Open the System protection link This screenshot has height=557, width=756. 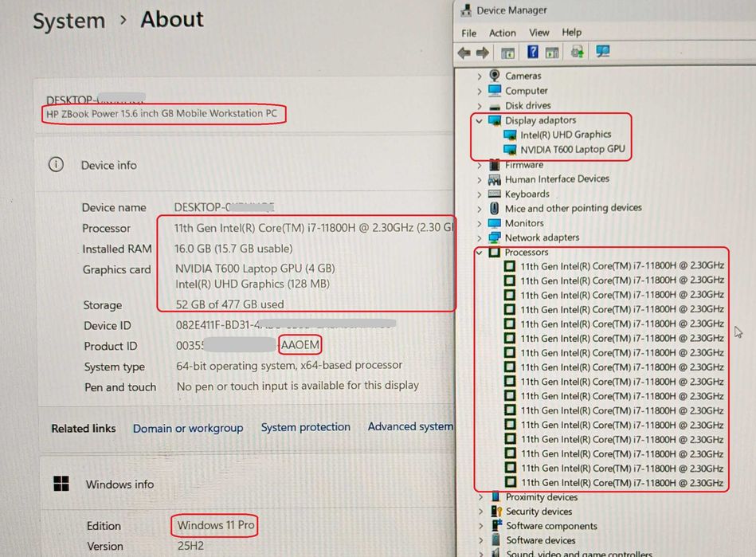[x=306, y=427]
